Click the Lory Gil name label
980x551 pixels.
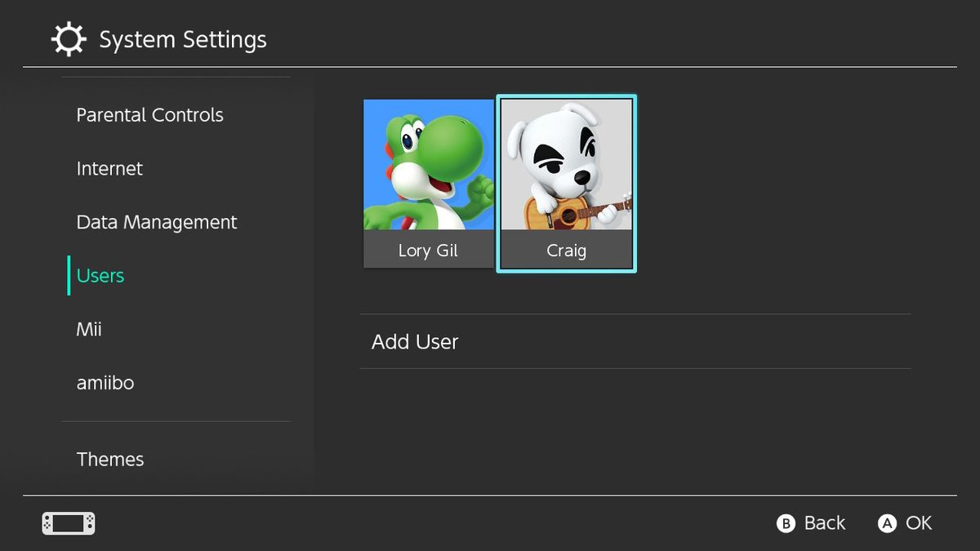point(428,251)
